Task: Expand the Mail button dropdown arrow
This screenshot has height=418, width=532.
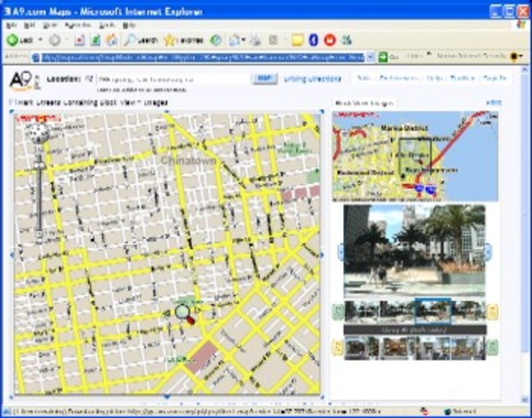Action: coord(244,40)
